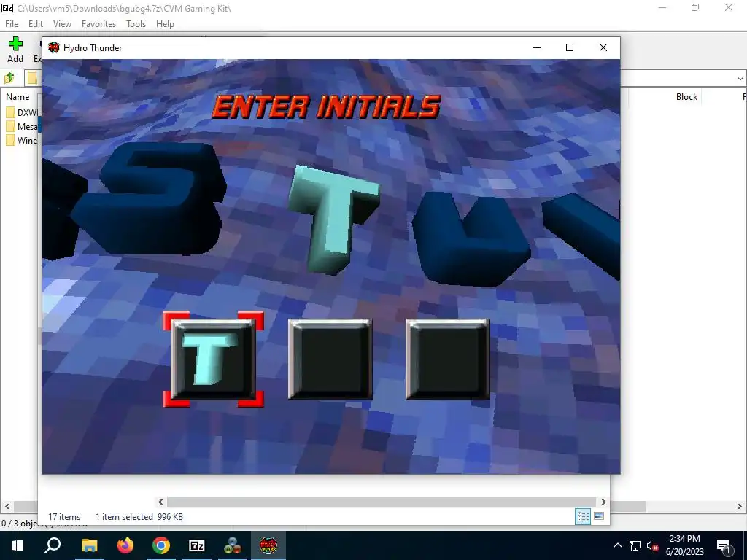
Task: Show hidden system tray icons
Action: (617, 545)
